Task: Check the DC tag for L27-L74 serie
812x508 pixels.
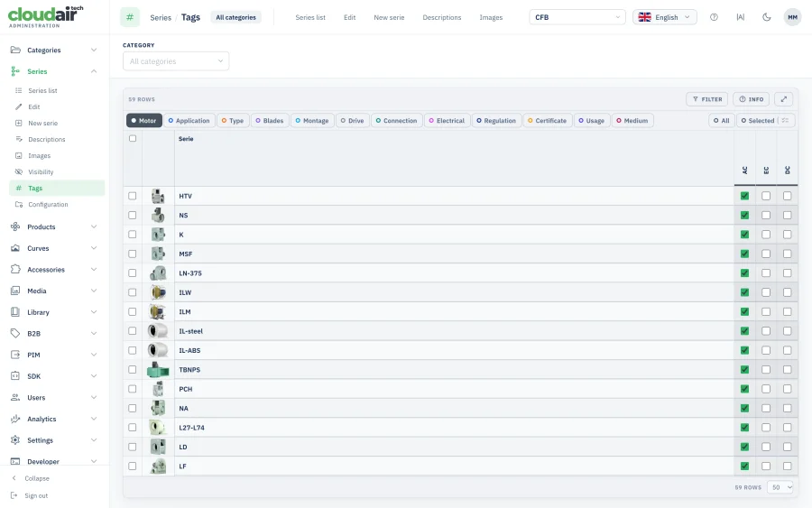Action: [787, 427]
